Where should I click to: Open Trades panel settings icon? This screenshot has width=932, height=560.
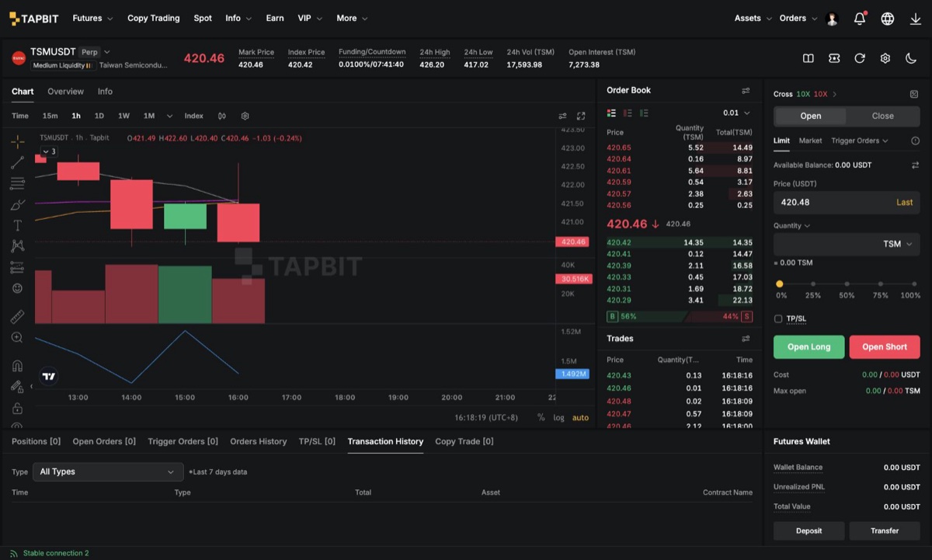[746, 339]
